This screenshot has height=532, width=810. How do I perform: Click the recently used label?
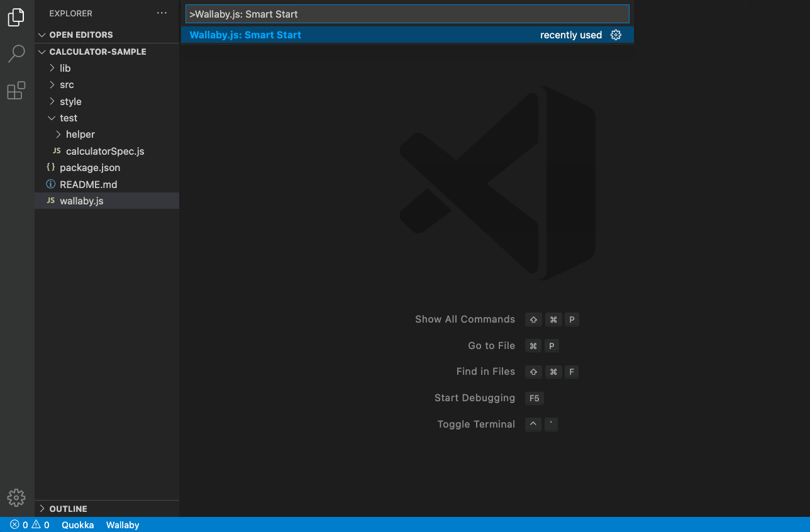(x=571, y=35)
